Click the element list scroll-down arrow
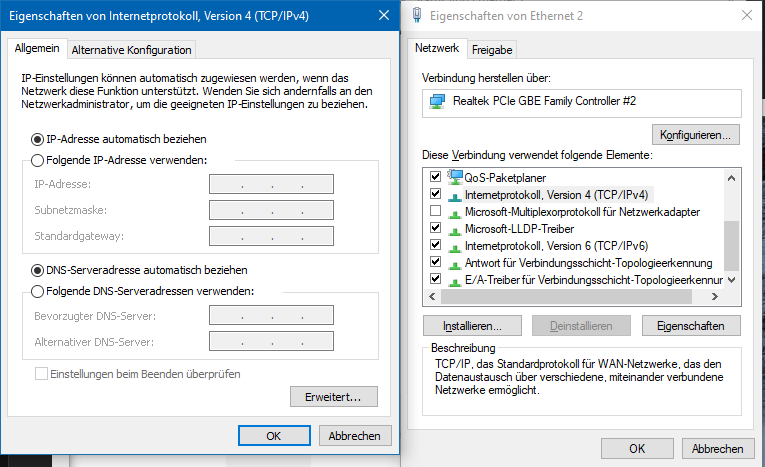Image resolution: width=765 pixels, height=467 pixels. (x=731, y=280)
